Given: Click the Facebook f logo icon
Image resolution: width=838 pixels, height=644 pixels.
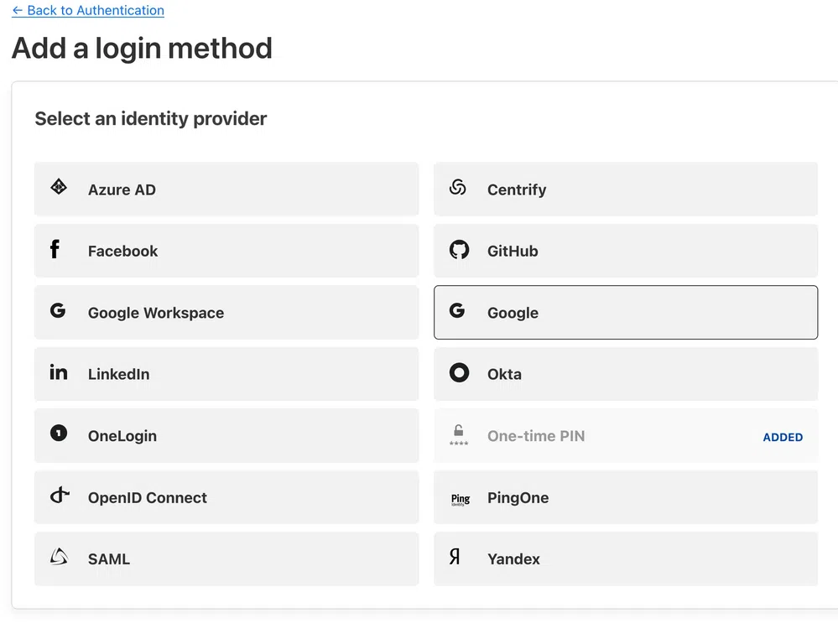Looking at the screenshot, I should tap(55, 249).
